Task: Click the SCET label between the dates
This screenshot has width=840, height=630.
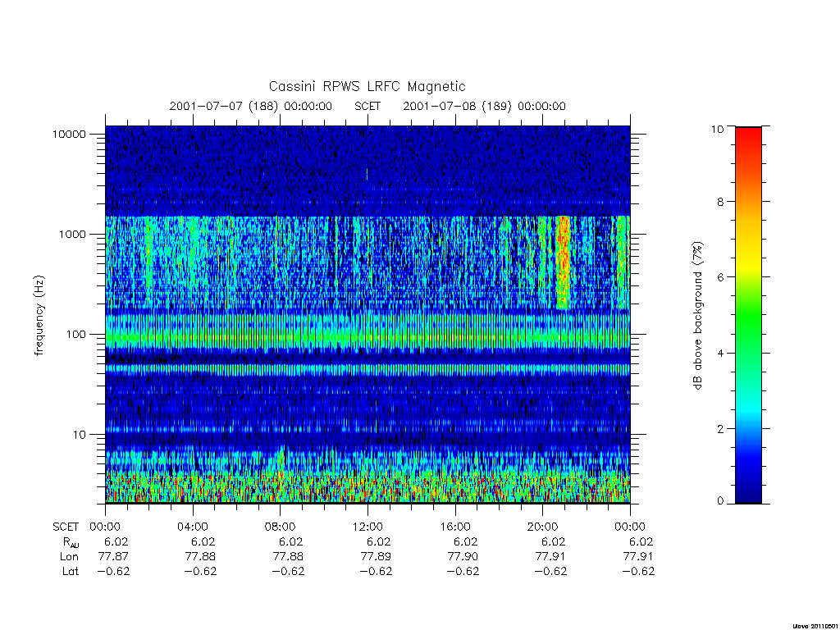Action: click(x=367, y=106)
